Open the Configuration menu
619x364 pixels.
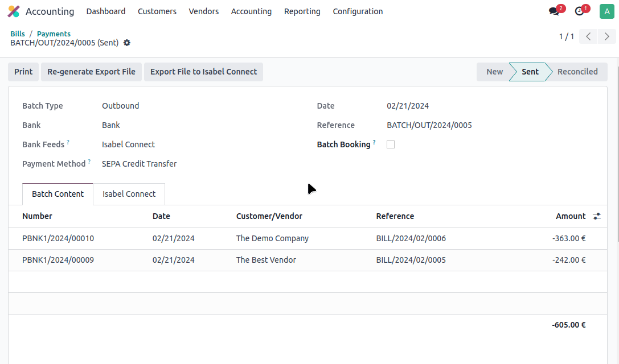point(358,11)
